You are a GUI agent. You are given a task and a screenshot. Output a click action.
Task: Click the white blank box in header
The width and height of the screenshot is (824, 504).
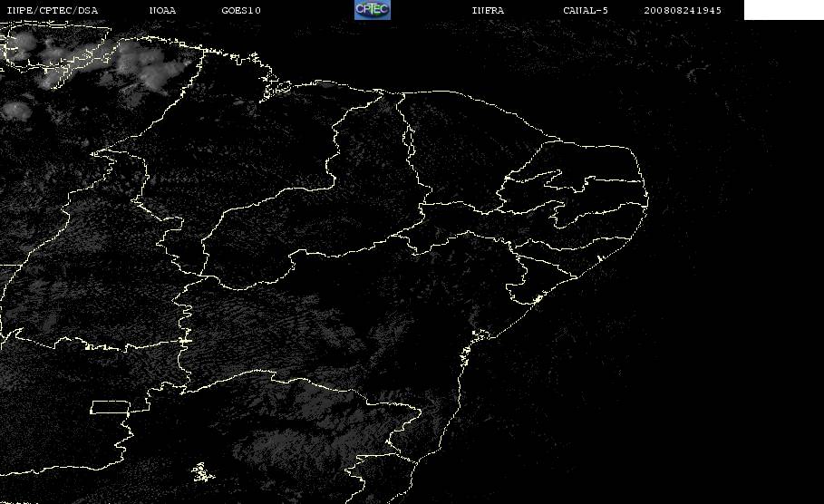[783, 9]
